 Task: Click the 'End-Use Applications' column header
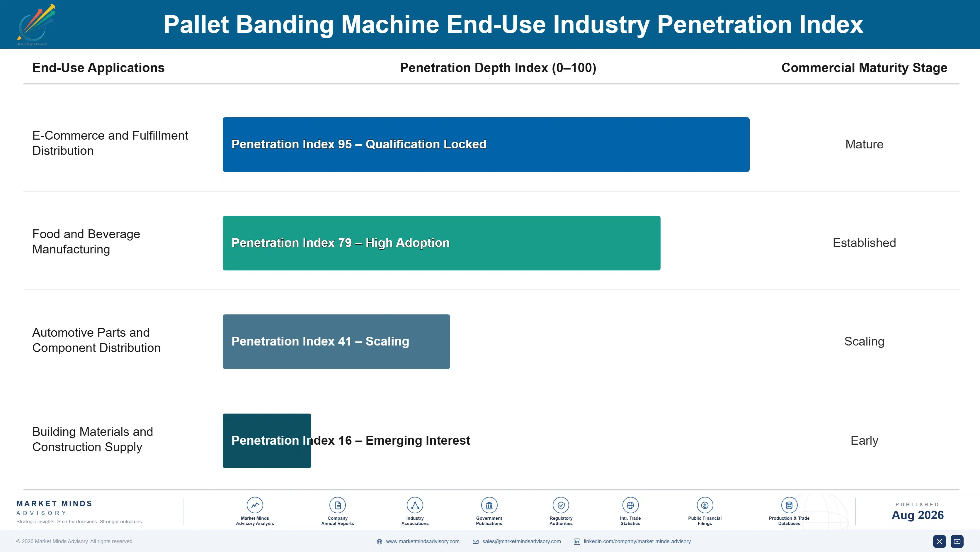(x=98, y=68)
